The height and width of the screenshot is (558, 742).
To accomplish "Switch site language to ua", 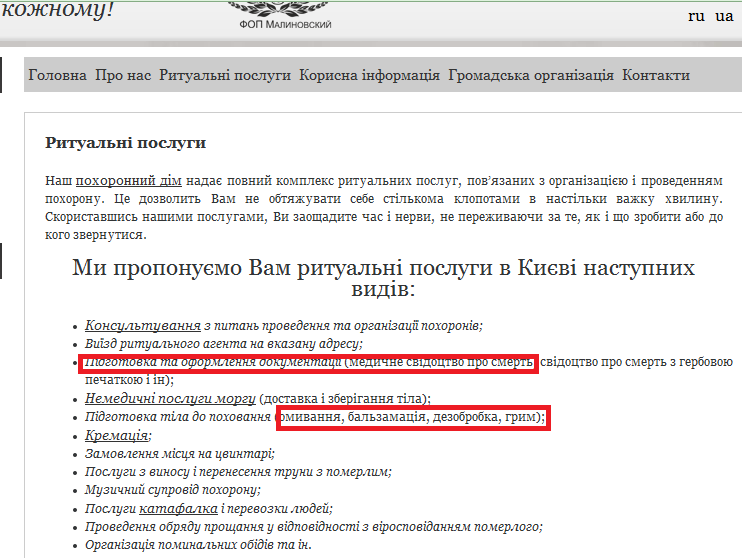I will pos(724,16).
